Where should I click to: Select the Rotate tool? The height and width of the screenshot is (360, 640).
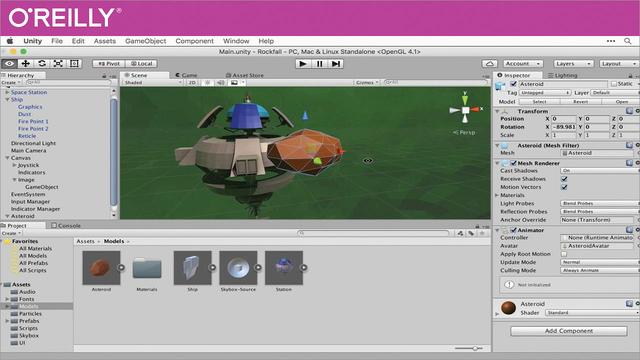42,64
